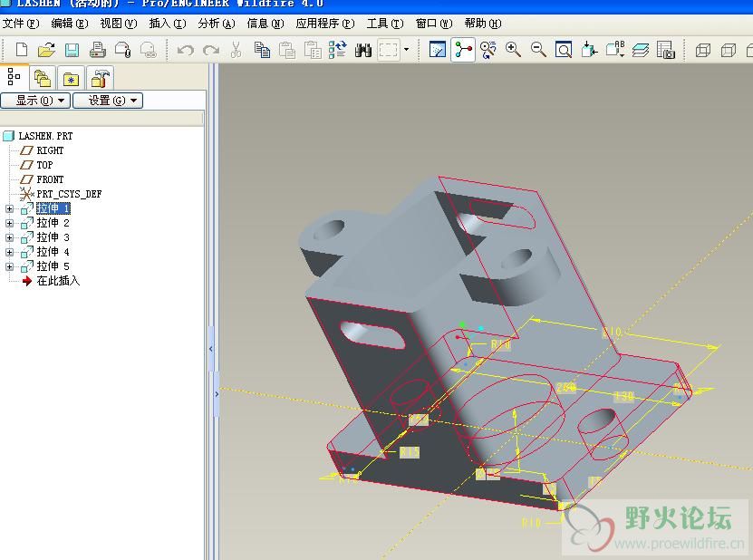Select the FRONT datum plane
The image size is (753, 560).
tap(50, 179)
